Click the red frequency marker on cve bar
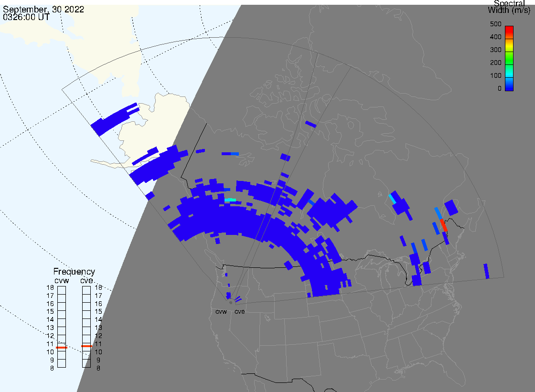 click(x=86, y=346)
